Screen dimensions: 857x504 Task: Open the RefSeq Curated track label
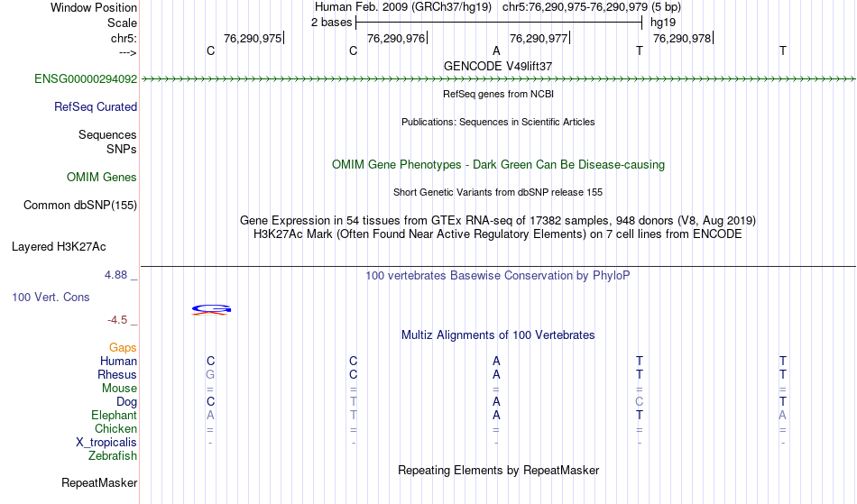pyautogui.click(x=96, y=107)
